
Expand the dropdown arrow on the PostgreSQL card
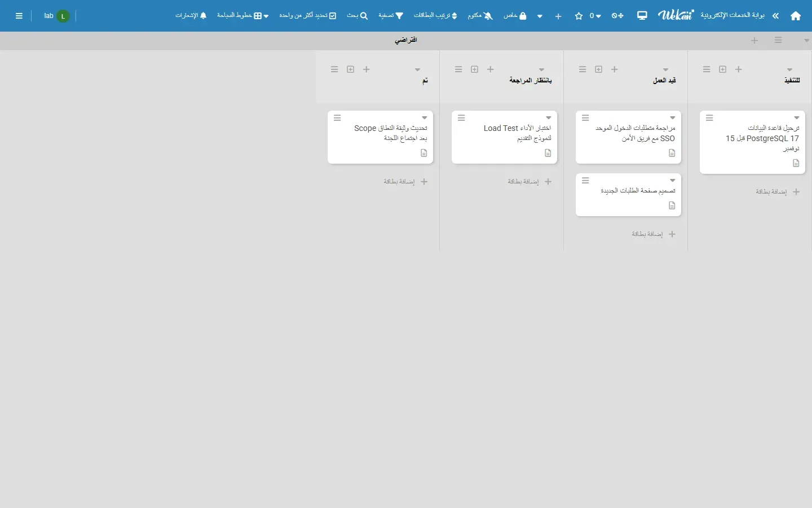797,118
